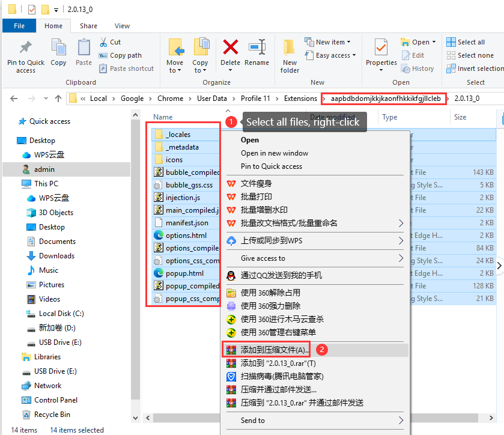Image resolution: width=504 pixels, height=435 pixels.
Task: Click 扫描病毒(腾讯电脑管家) menu entry
Action: click(282, 376)
